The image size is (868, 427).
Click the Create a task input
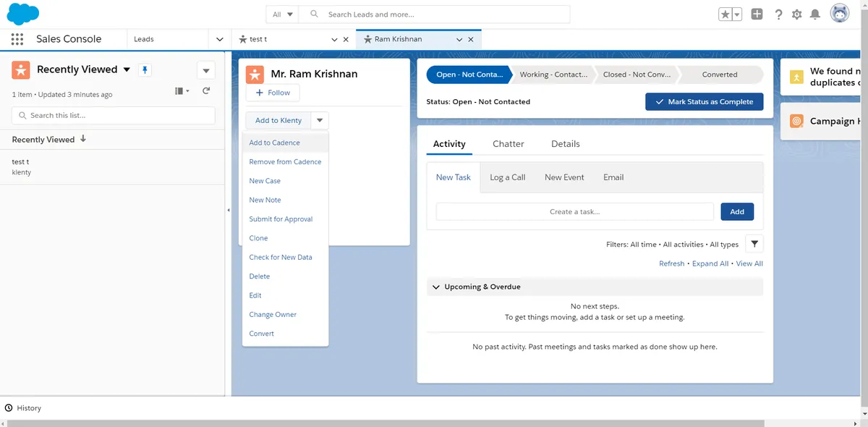[575, 212]
